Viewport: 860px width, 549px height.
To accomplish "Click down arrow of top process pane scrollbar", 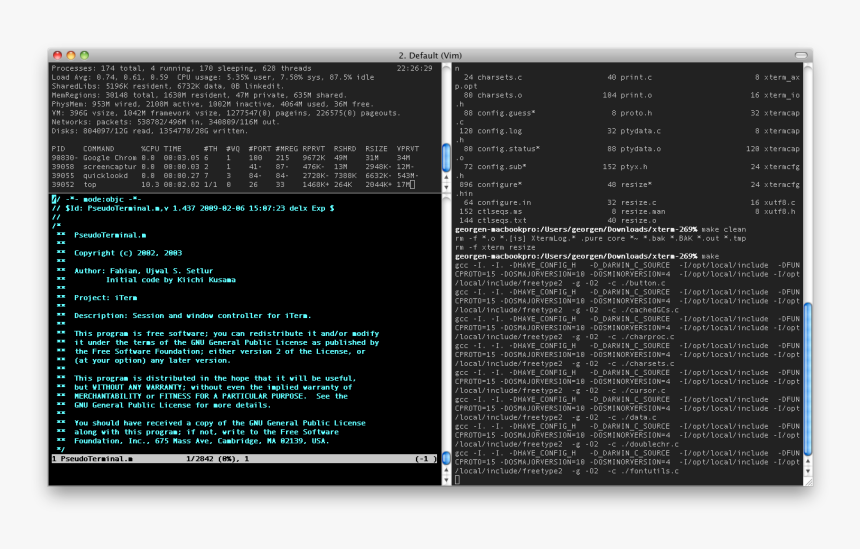I will tap(446, 186).
